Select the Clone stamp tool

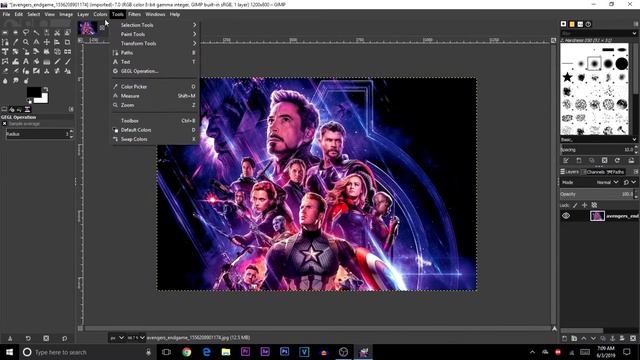point(47,71)
